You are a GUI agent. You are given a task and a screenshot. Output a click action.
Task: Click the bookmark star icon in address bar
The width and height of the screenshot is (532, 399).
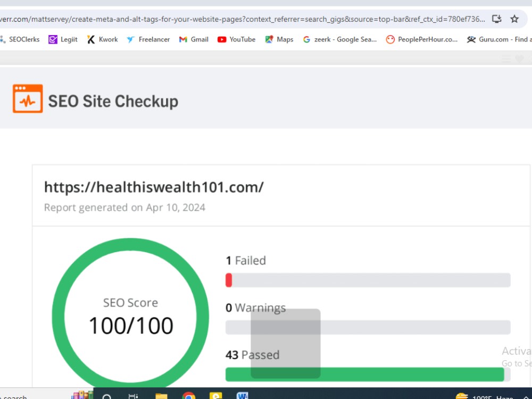514,19
